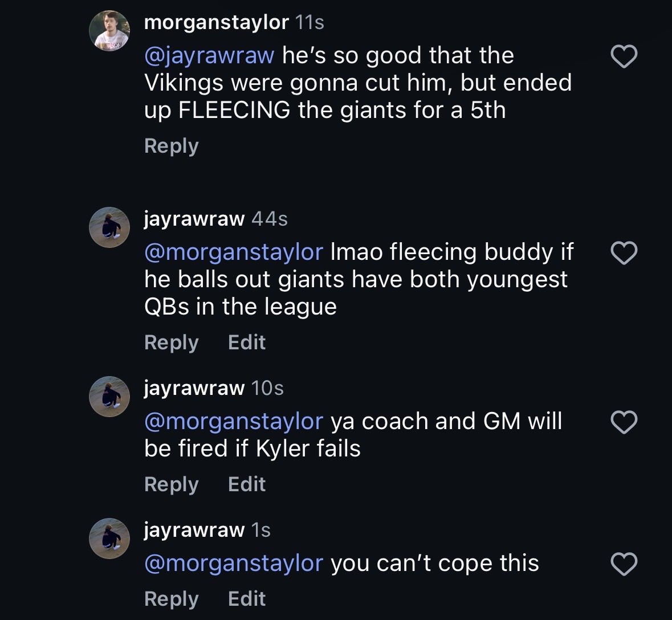Reply to morganstaylor's FLEECING comment
This screenshot has width=672, height=620.
[x=172, y=146]
